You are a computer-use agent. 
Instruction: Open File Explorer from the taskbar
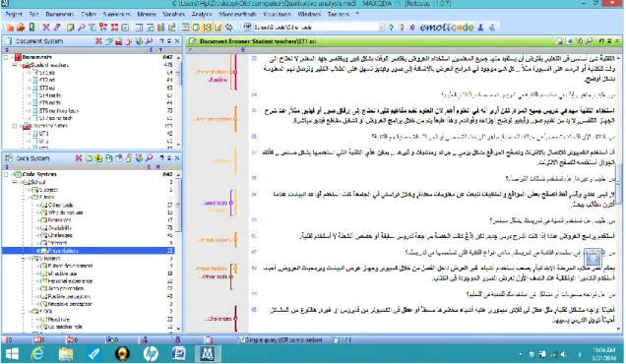point(66,353)
